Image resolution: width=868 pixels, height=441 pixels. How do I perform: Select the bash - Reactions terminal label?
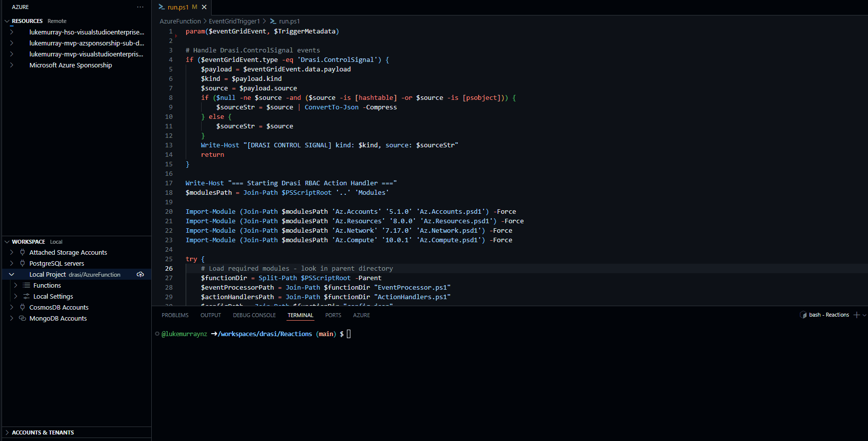(x=829, y=315)
